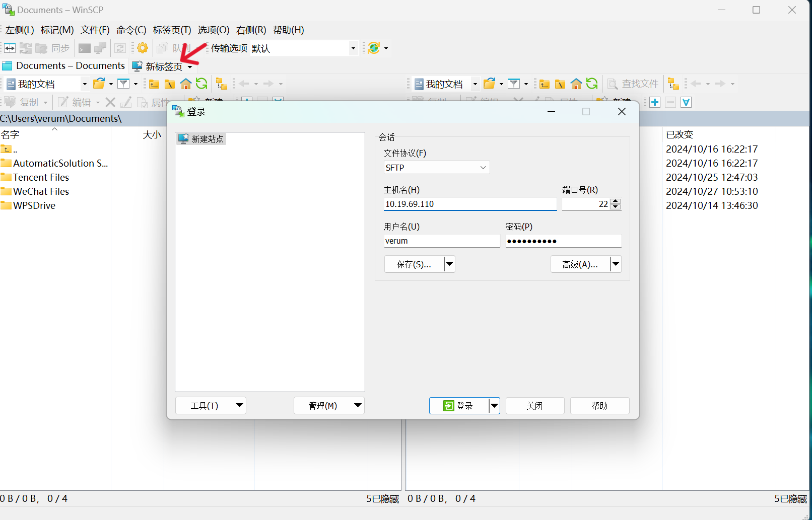Refresh the left panel directory
The height and width of the screenshot is (520, 812).
pos(201,84)
